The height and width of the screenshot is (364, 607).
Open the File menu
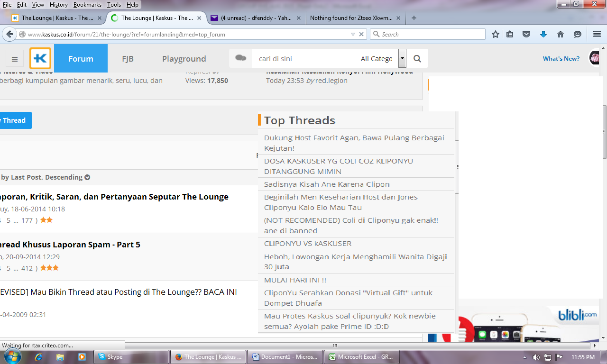(7, 4)
